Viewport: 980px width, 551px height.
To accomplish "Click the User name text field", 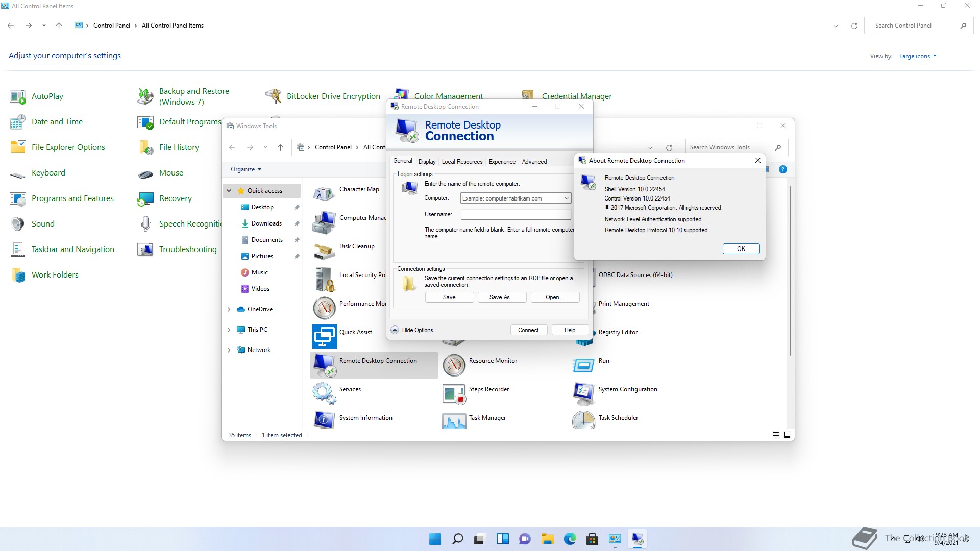I will click(516, 215).
